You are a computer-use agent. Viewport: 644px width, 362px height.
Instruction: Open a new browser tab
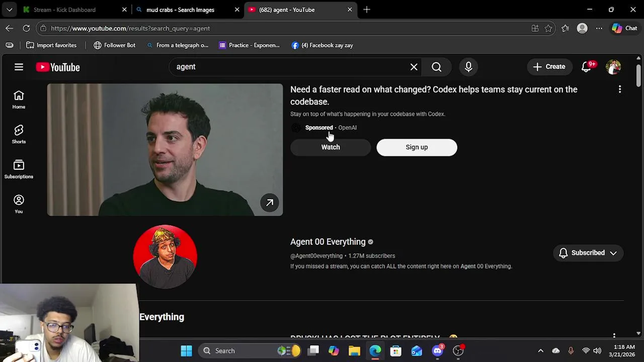[367, 10]
